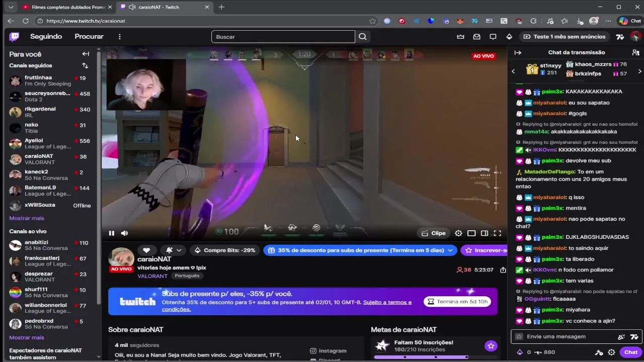The image size is (644, 362).
Task: Open the notification bell dropdown
Action: (x=174, y=250)
